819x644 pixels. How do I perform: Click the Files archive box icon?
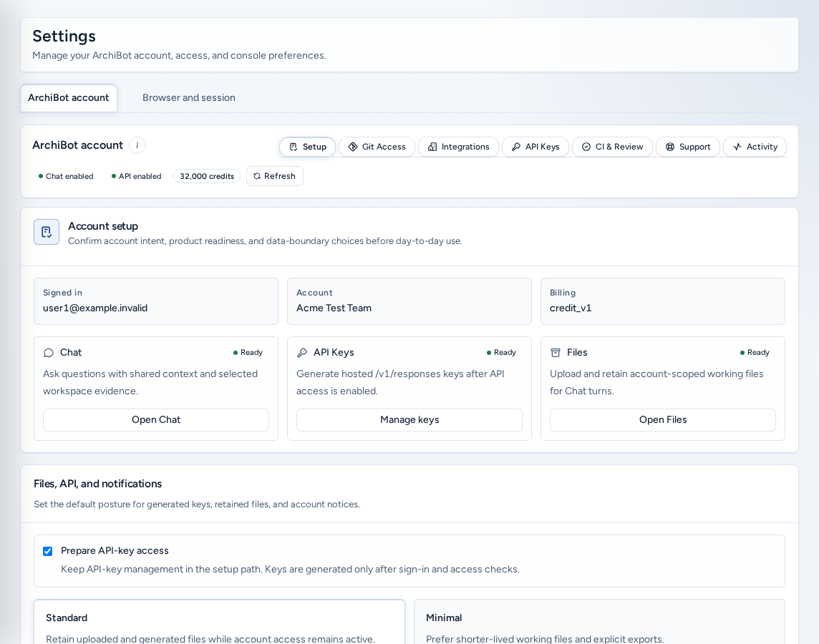tap(556, 353)
